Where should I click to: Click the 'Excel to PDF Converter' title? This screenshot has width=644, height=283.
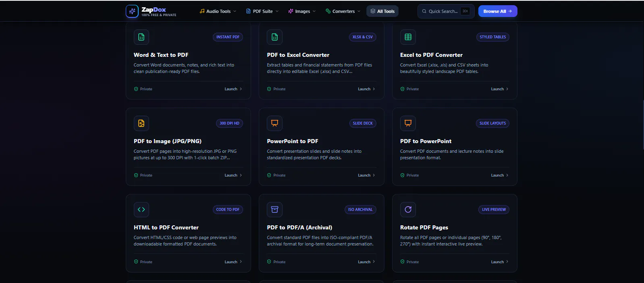(x=431, y=55)
